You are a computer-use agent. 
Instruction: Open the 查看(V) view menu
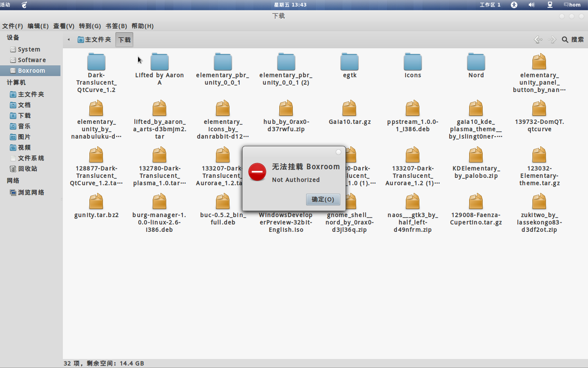[64, 26]
